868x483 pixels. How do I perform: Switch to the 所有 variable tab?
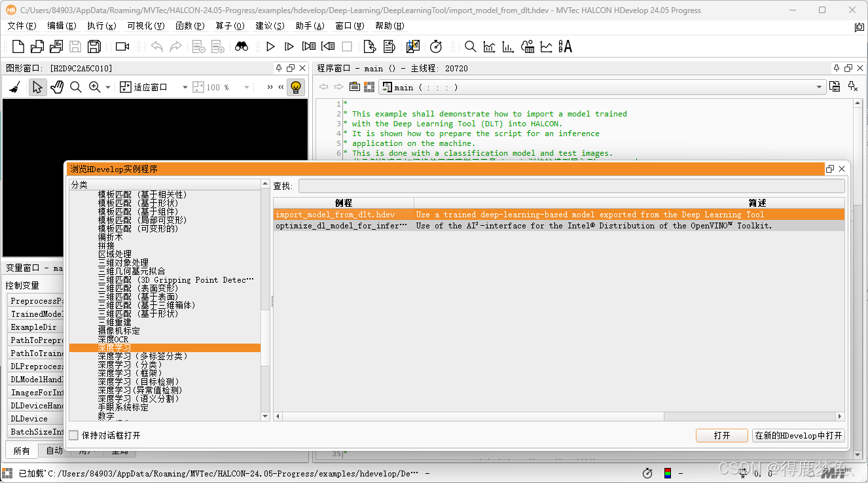[22, 450]
